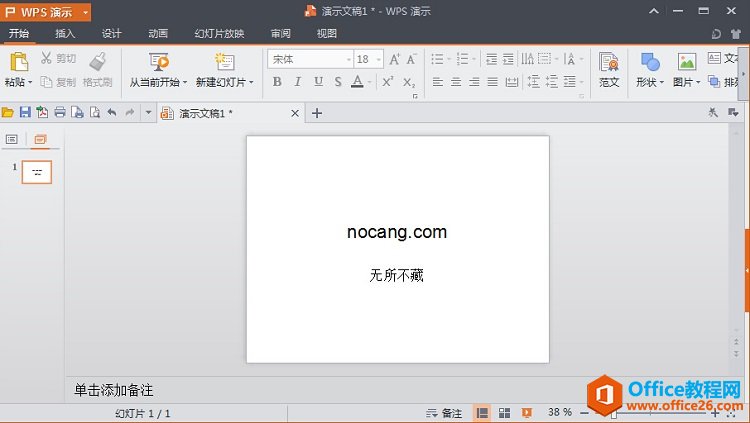Select slide 1 thumbnail
Screen dimensions: 750x423
(37, 172)
